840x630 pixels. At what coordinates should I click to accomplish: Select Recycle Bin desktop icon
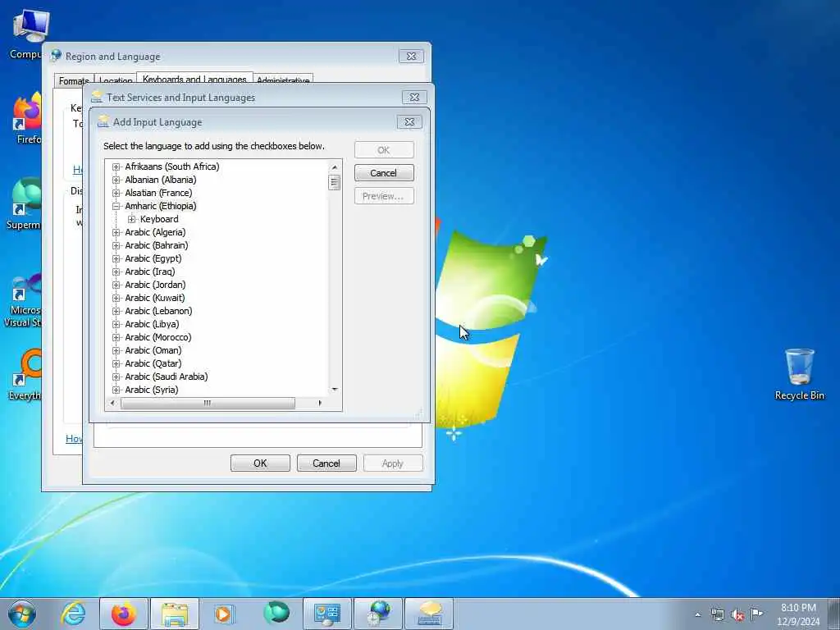click(799, 374)
